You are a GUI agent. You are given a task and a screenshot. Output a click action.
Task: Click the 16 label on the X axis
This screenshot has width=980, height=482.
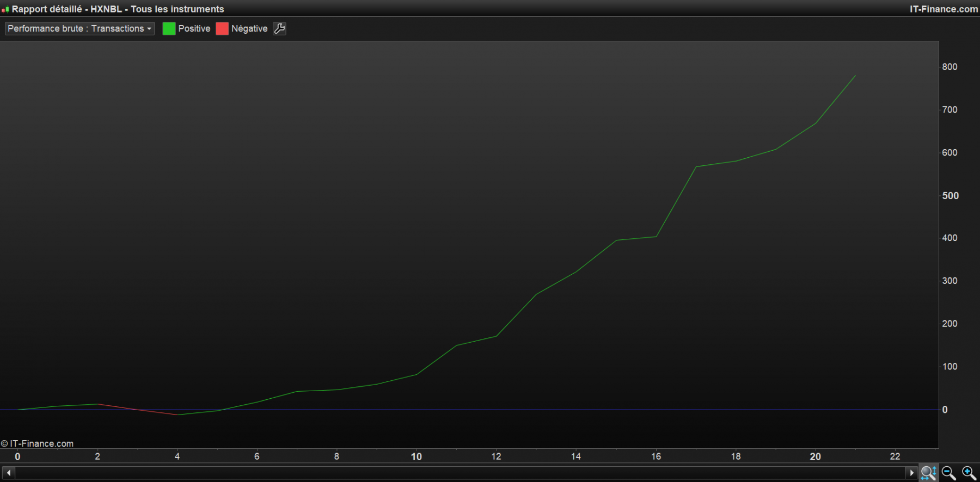coord(656,456)
